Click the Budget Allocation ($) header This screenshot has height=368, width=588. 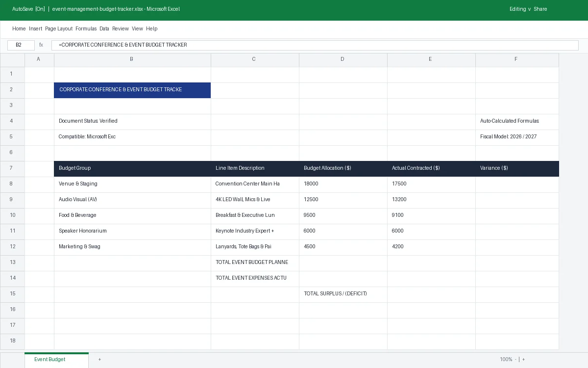[x=343, y=169]
